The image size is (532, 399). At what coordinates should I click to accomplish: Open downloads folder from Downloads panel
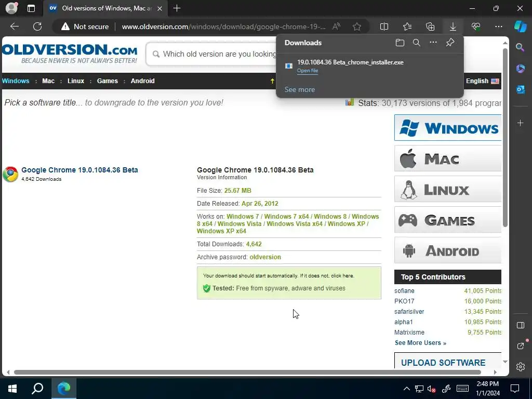(x=400, y=43)
